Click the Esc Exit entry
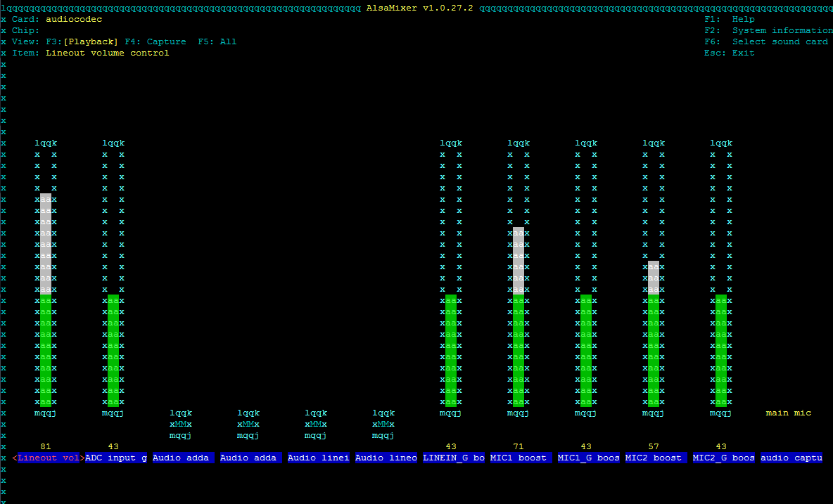 click(x=730, y=53)
